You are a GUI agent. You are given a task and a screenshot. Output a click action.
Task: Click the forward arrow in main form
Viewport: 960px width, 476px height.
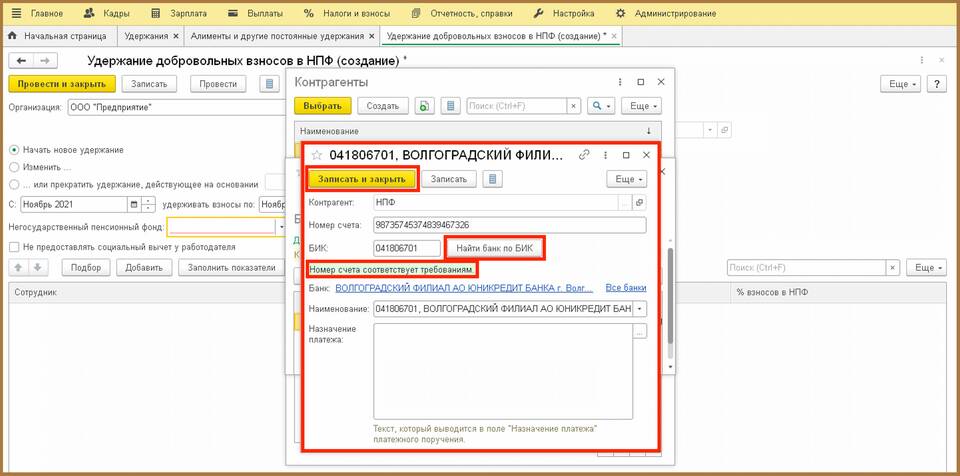point(43,61)
